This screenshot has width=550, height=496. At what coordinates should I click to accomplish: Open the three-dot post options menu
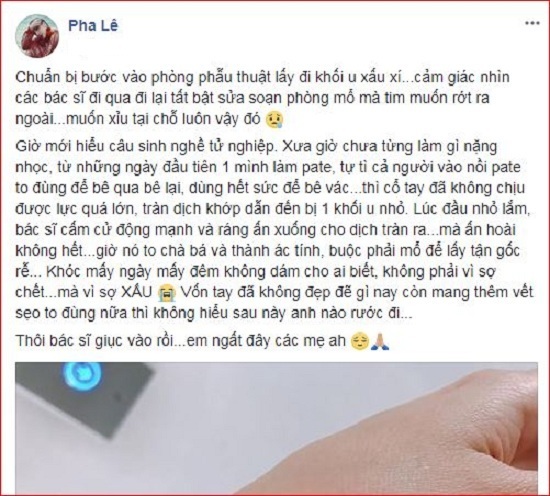[532, 23]
